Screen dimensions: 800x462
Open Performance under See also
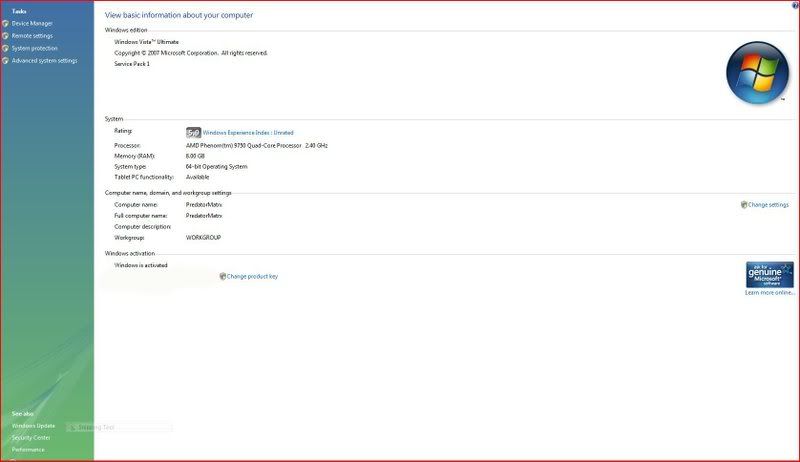pyautogui.click(x=28, y=450)
